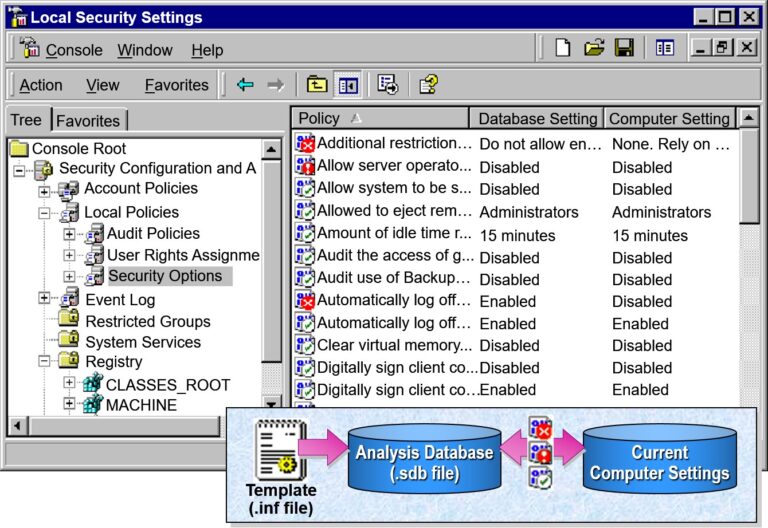The width and height of the screenshot is (768, 528).
Task: Click 'Audit the access of g...' policy
Action: point(395,256)
